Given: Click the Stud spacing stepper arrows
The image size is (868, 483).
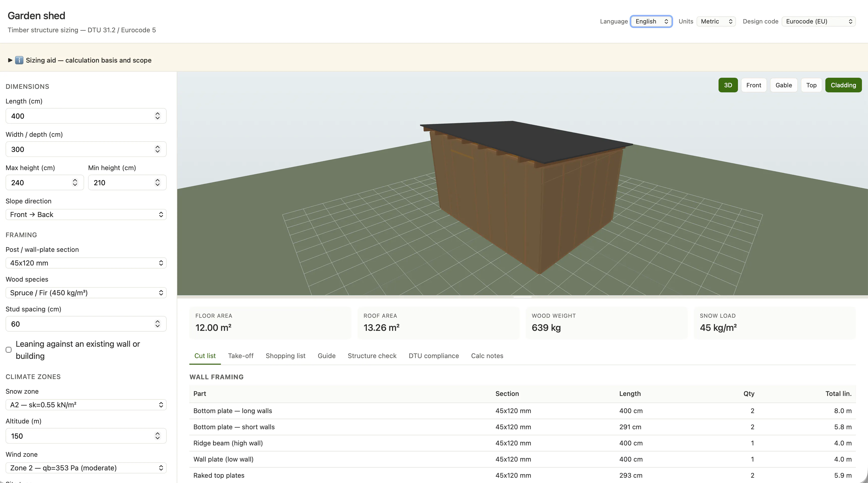Looking at the screenshot, I should tap(157, 324).
